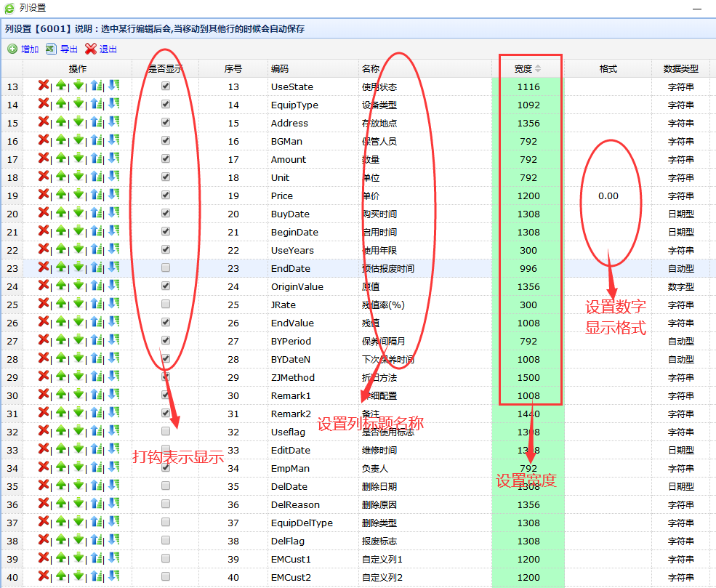Uncheck the display checkbox for EquipType
The image size is (716, 588).
point(166,104)
